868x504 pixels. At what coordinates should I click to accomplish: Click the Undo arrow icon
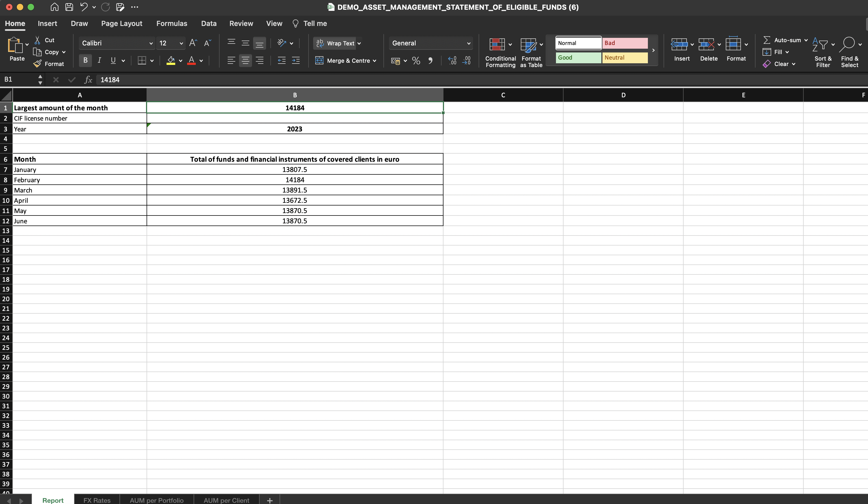(84, 7)
